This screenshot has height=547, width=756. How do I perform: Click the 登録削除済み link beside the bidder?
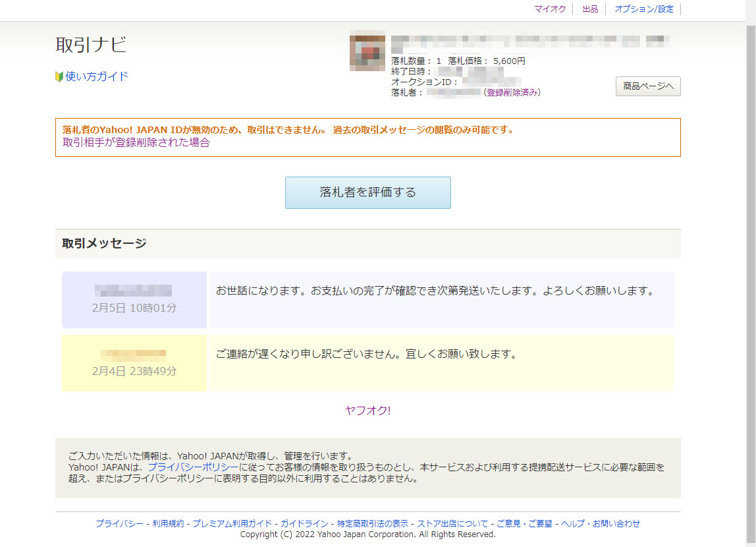(512, 93)
